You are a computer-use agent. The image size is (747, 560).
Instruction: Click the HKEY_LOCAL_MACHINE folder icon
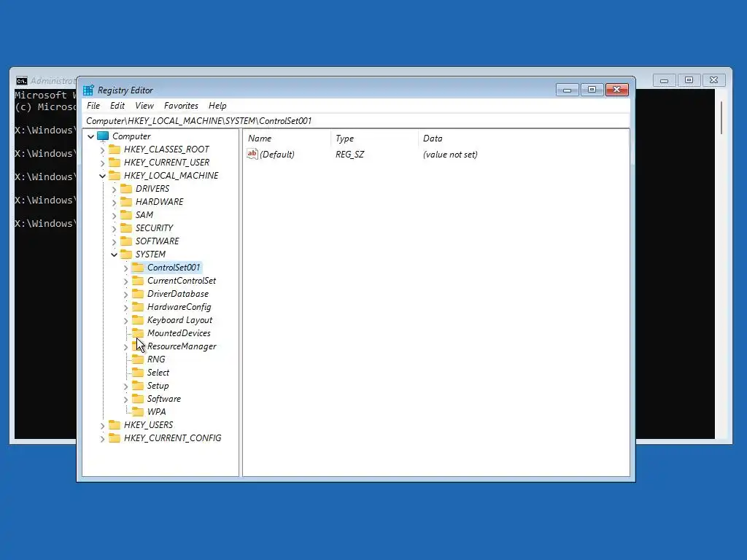tap(115, 175)
